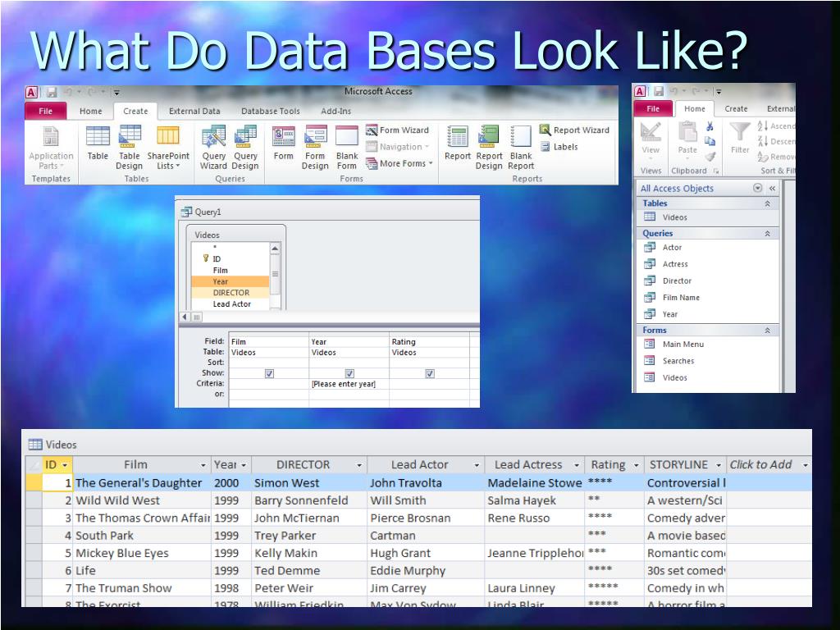Click the Table icon in Create ribbon

click(98, 143)
